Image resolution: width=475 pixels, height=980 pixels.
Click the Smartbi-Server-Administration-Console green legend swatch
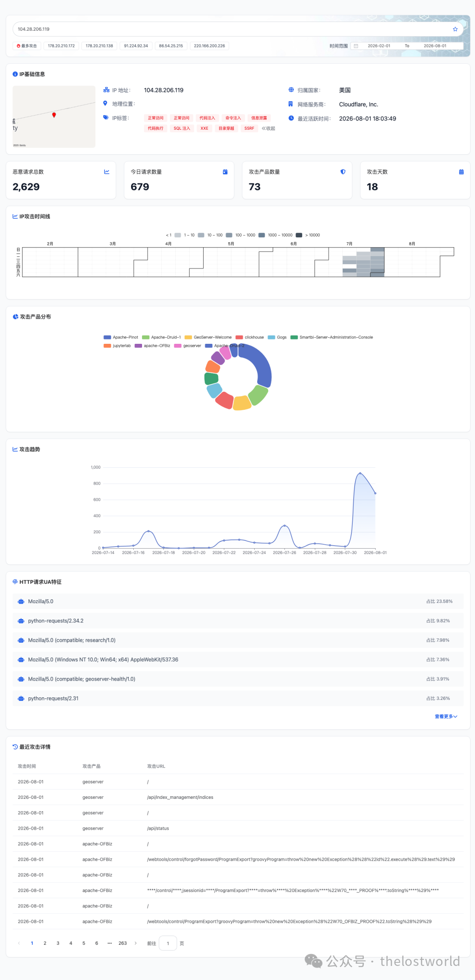tap(294, 337)
